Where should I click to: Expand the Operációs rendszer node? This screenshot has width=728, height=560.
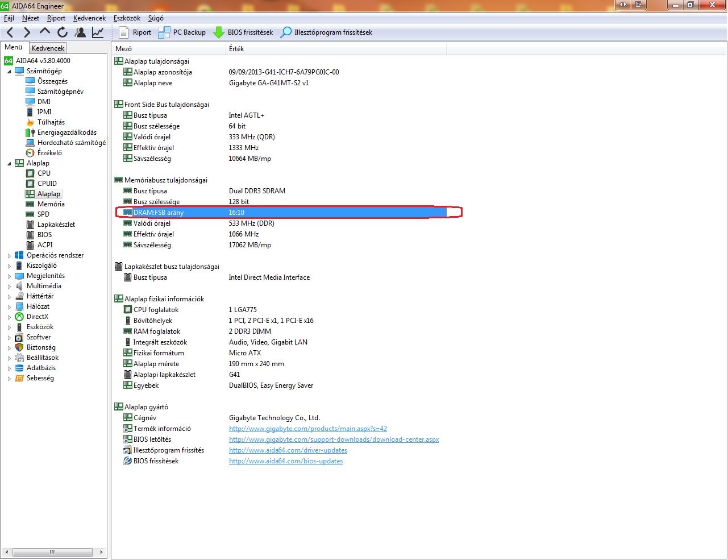pyautogui.click(x=9, y=256)
